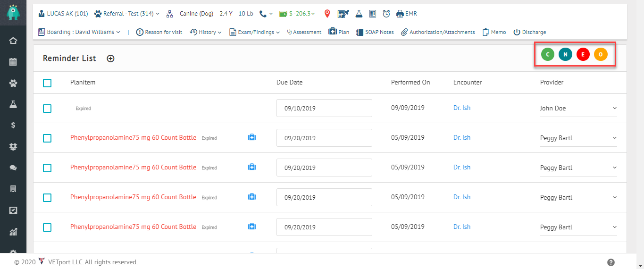Go to Plan section
The image size is (644, 269).
[339, 32]
